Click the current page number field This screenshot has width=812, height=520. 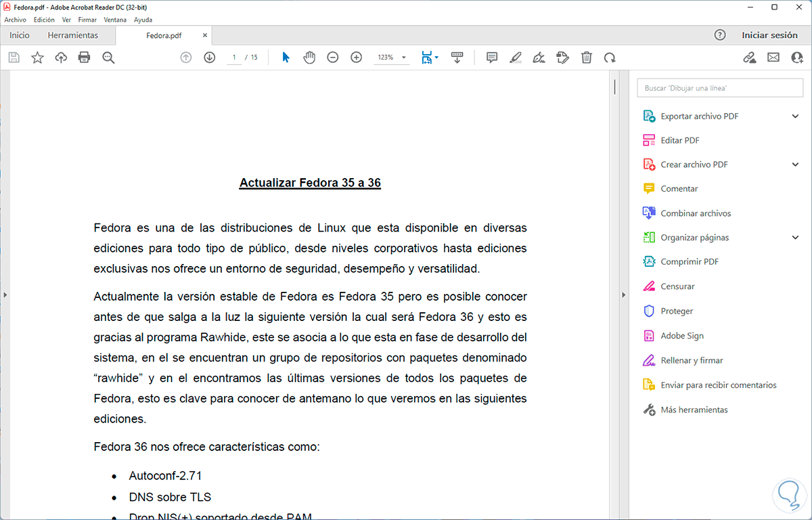point(233,58)
